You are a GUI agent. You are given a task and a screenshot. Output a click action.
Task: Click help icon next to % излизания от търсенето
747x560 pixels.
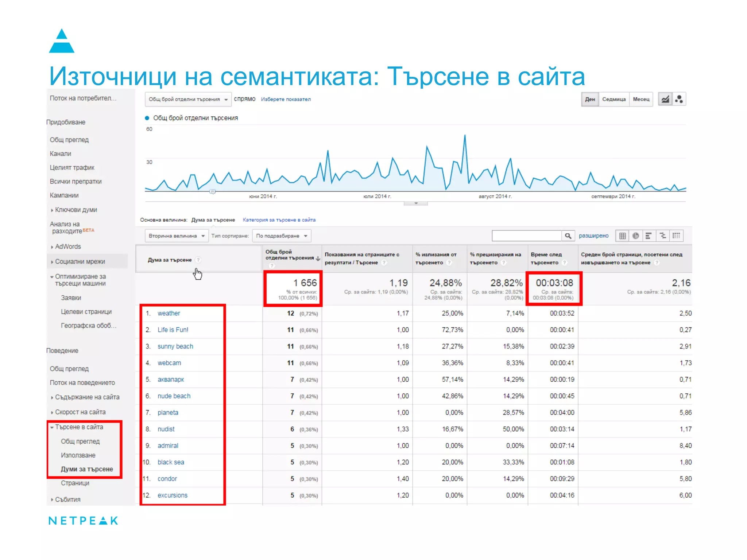coord(449,262)
